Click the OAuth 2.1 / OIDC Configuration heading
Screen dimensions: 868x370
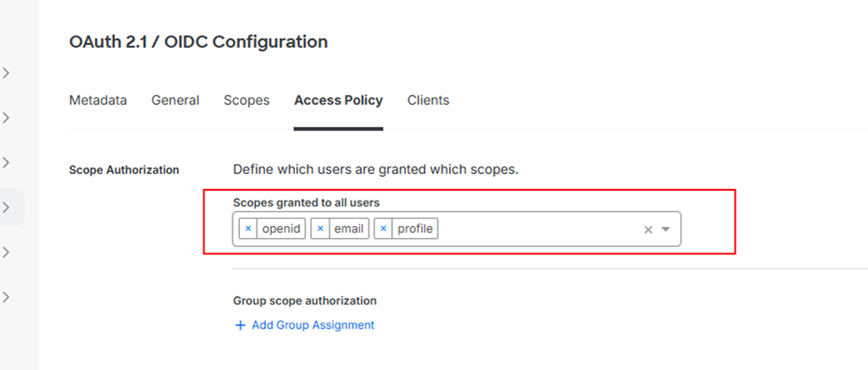[198, 41]
